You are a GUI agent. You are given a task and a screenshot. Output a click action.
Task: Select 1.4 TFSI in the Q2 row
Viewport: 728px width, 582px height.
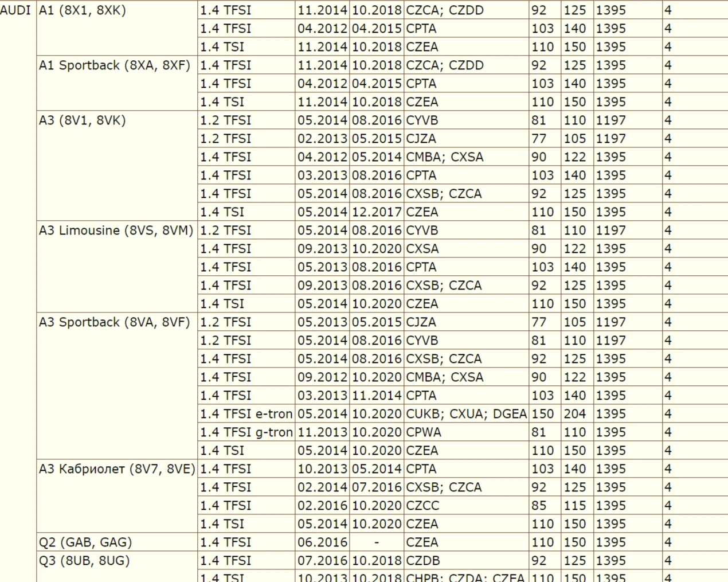[226, 542]
